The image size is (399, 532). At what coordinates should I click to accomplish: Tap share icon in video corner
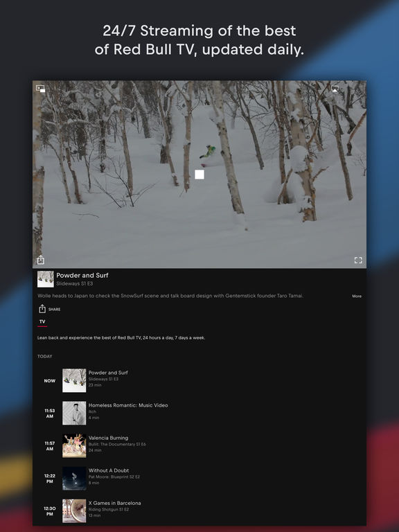(x=41, y=260)
